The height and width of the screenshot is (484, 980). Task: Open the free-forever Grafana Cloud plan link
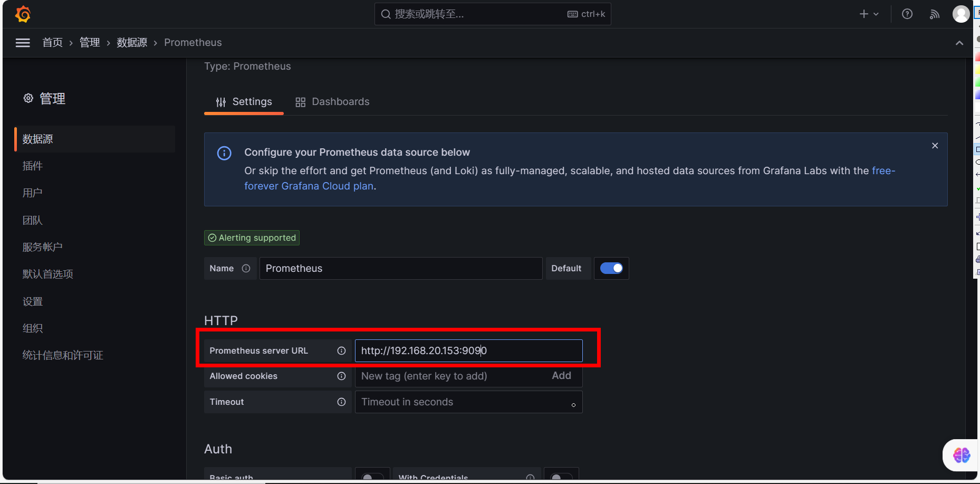pos(570,178)
